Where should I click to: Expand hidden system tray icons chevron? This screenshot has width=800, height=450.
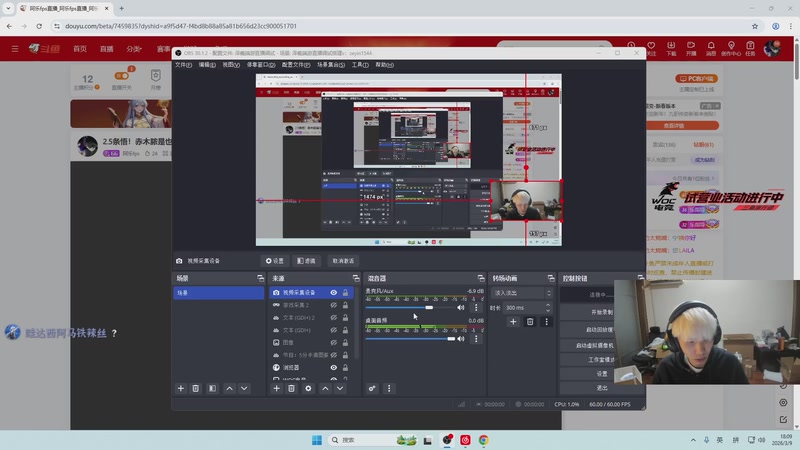coord(693,440)
